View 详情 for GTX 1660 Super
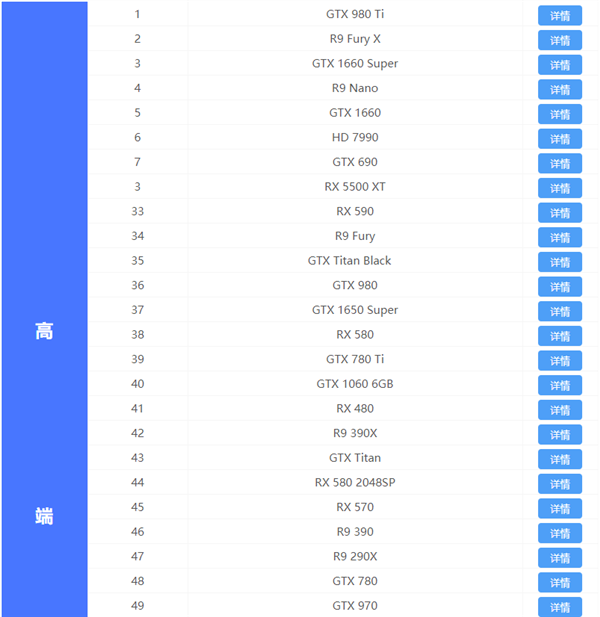Screen dimensions: 600x617 pyautogui.click(x=560, y=65)
